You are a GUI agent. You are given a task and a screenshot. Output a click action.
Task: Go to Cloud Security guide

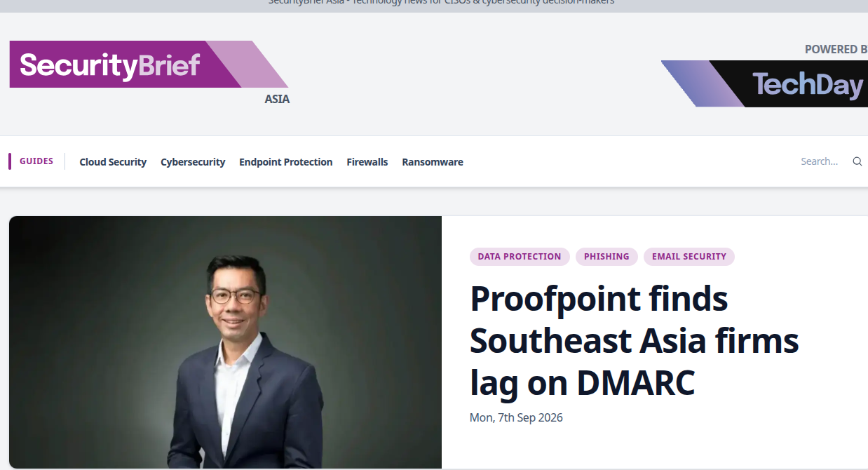(113, 162)
